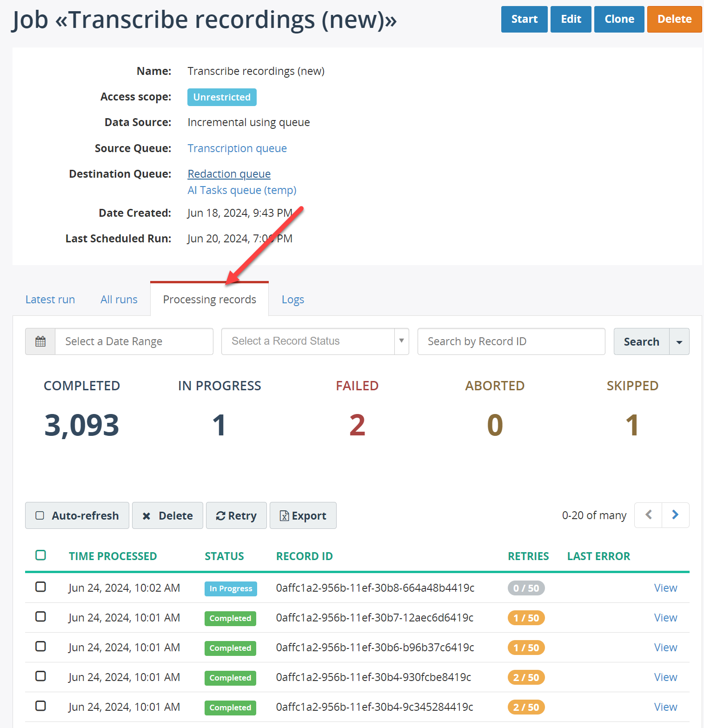Image resolution: width=704 pixels, height=728 pixels.
Task: Click the IN PROGRESS count label
Action: pos(219,386)
